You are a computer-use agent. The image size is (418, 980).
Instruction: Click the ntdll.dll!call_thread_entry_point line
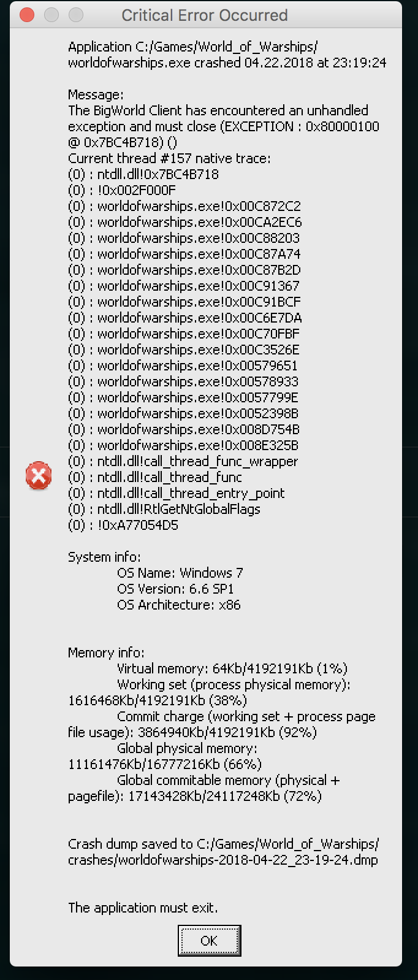177,493
